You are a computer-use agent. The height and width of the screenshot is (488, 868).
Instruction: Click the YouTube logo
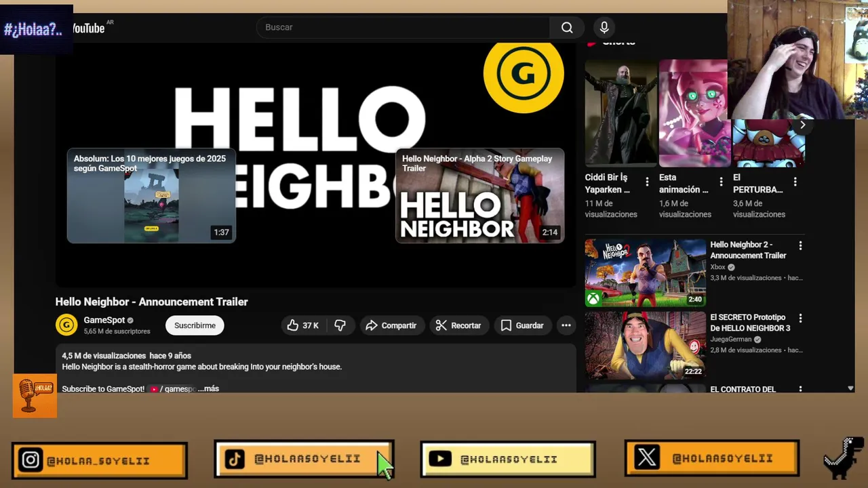(89, 28)
